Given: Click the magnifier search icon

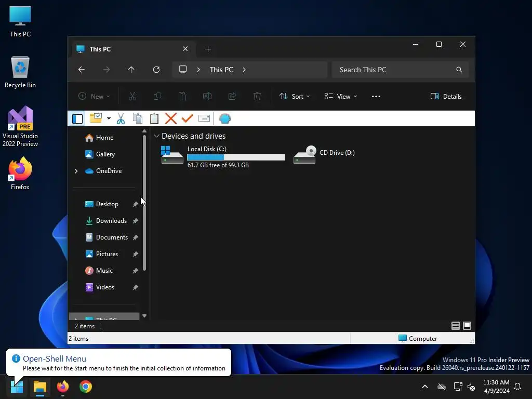Looking at the screenshot, I should pyautogui.click(x=459, y=70).
